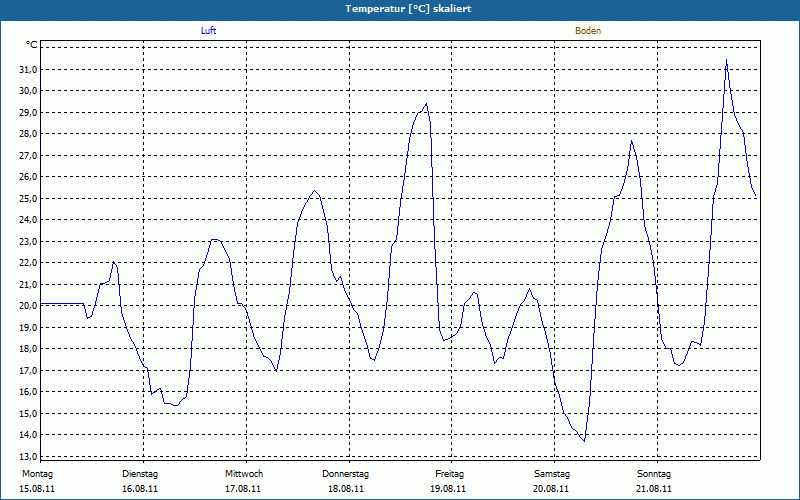Click the date 19.08.11
This screenshot has height=500, width=800.
[448, 489]
